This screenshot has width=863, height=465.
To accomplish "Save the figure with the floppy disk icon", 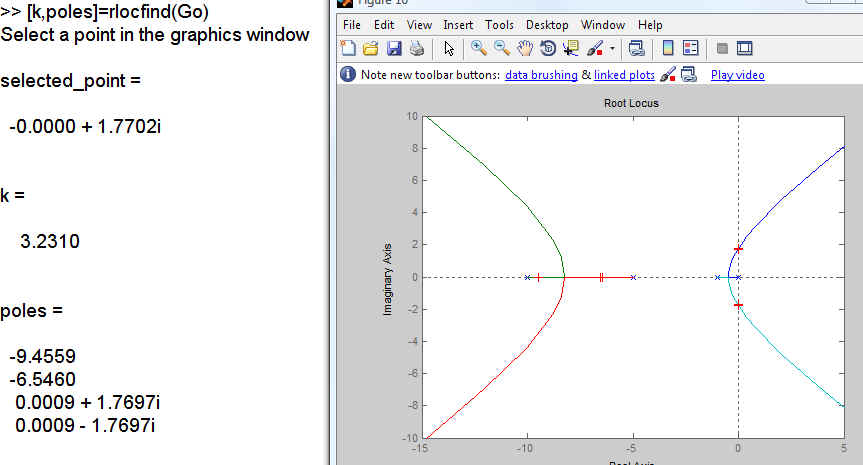I will 393,48.
